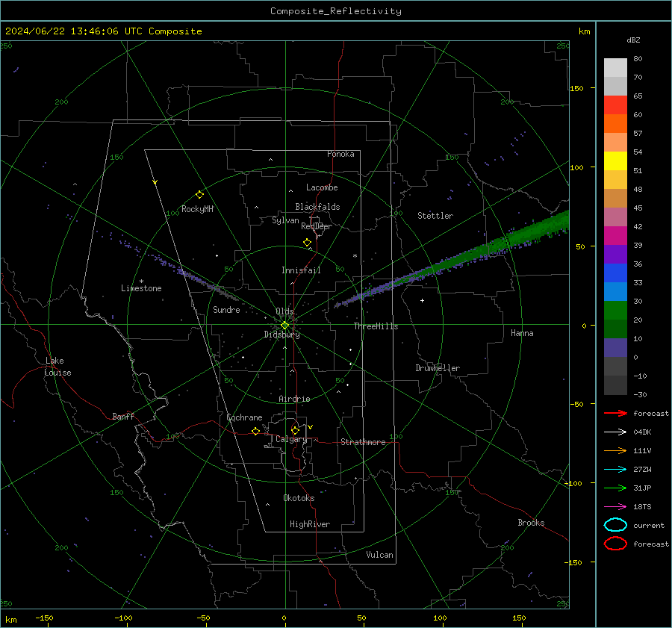Select the green 31JP arrow legend icon
This screenshot has width=672, height=628.
click(x=615, y=488)
